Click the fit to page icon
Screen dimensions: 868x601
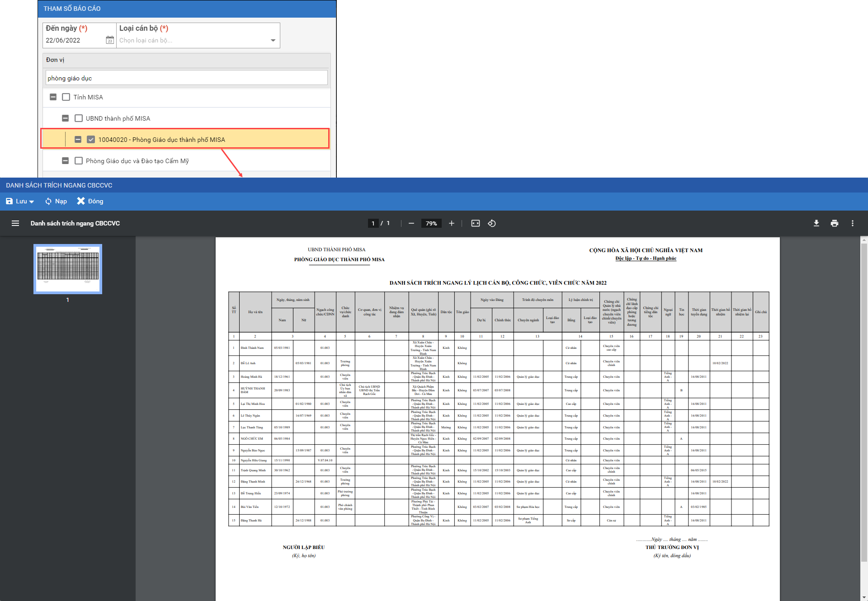pyautogui.click(x=475, y=223)
